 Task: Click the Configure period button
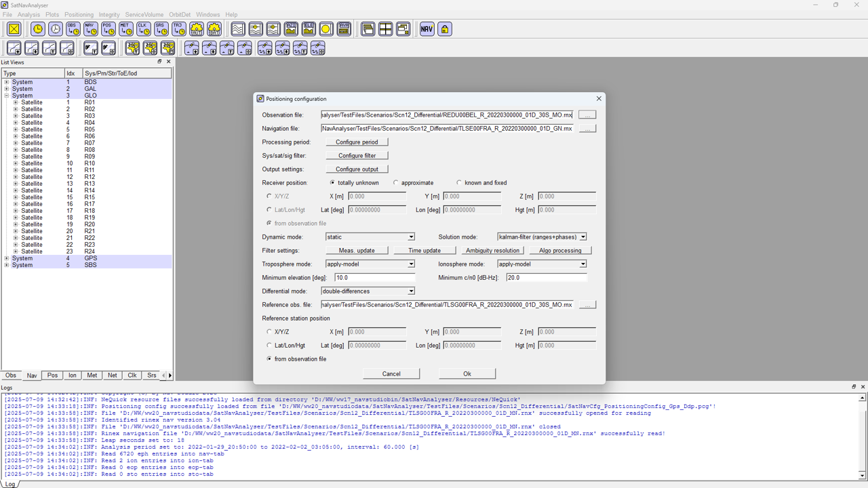coord(357,142)
